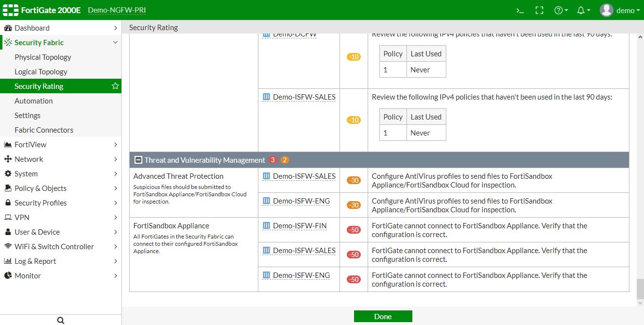Click the Network arrows icon
This screenshot has height=325, width=644.
pyautogui.click(x=8, y=159)
